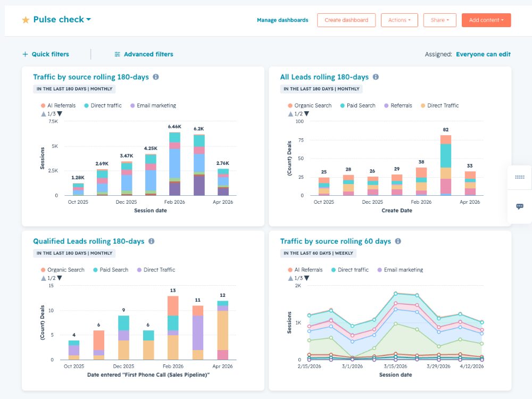This screenshot has height=399, width=532.
Task: Toggle Direct traffic legend in Traffic 60 days chart
Action: (350, 270)
